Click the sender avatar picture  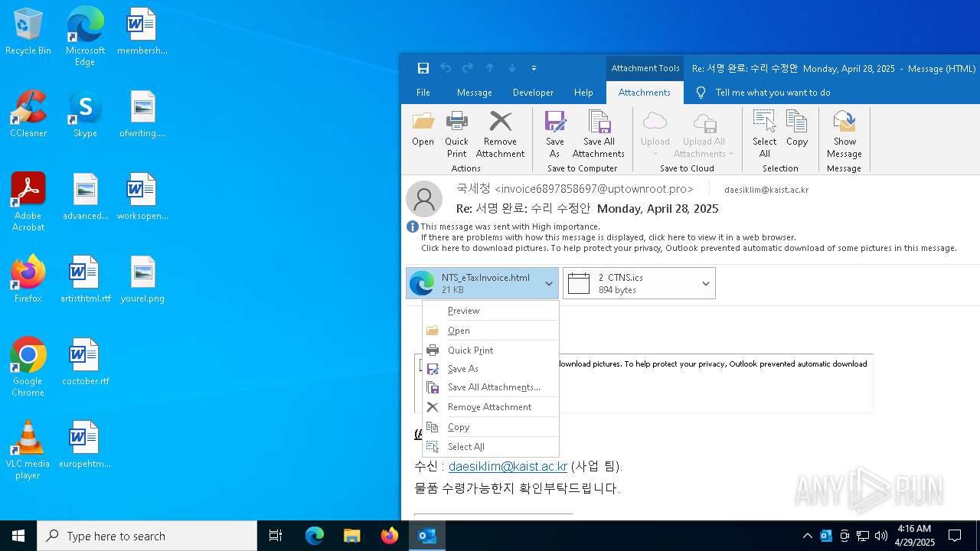coord(424,199)
